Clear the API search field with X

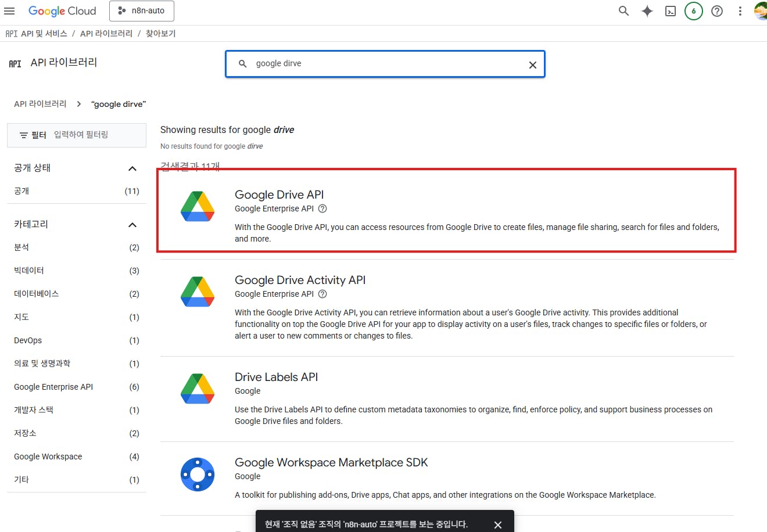pyautogui.click(x=532, y=64)
